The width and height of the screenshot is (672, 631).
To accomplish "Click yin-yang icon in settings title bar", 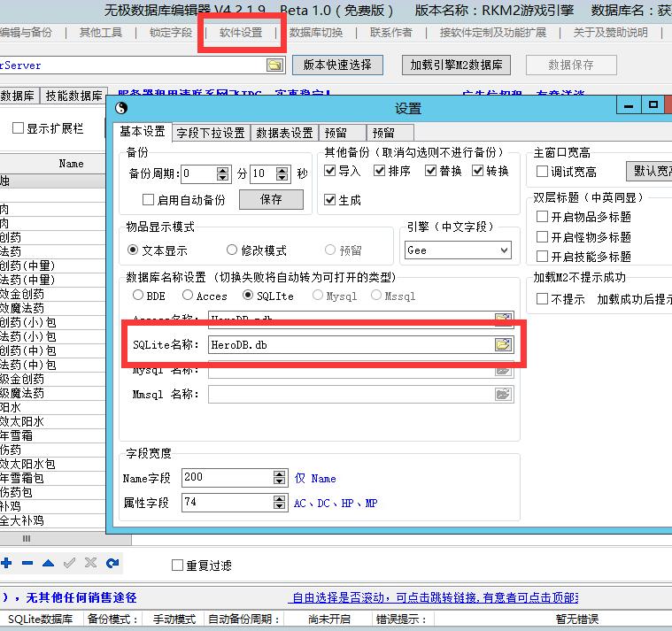I will 122,108.
